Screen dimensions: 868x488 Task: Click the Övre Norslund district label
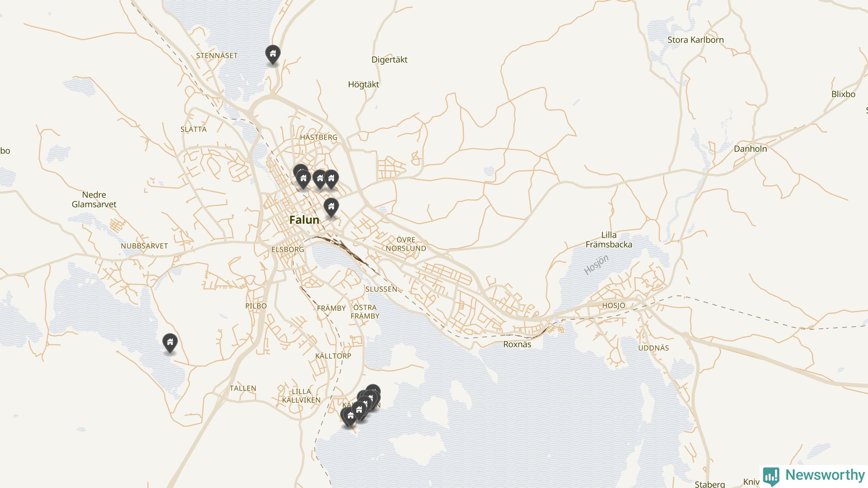(406, 244)
